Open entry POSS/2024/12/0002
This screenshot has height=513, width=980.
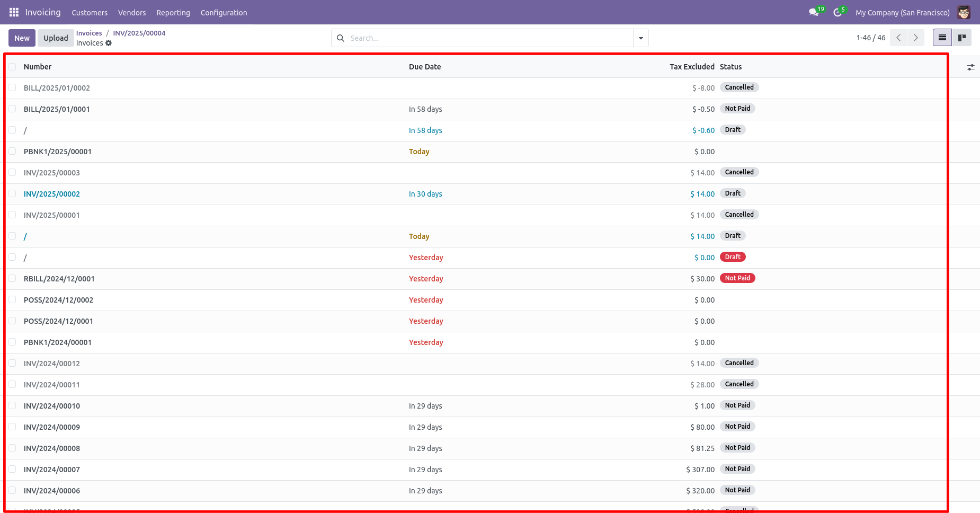point(58,300)
